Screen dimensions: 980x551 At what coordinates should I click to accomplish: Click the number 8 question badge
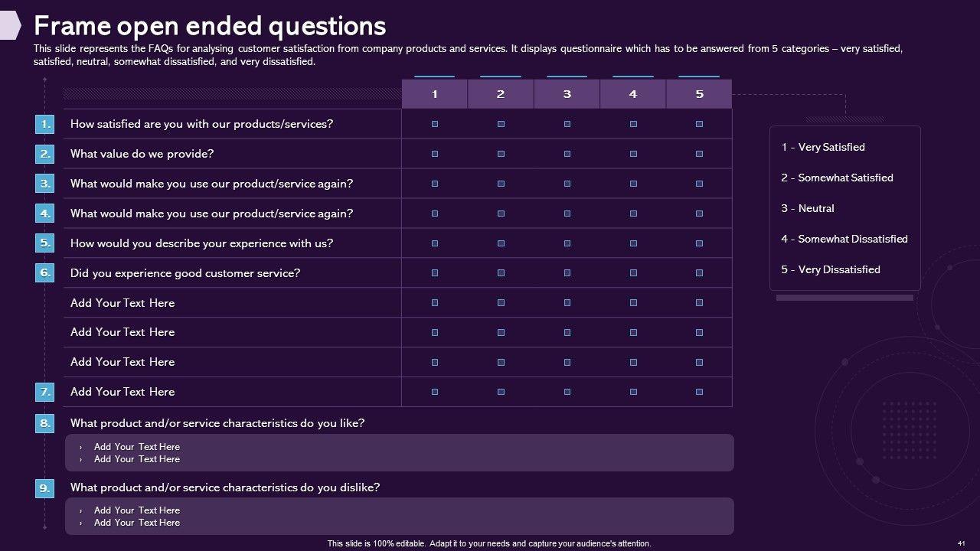click(x=45, y=423)
